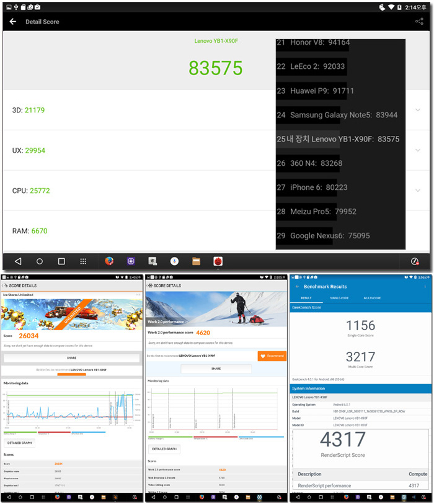434x504 pixels.
Task: Select total score 83575
Action: 215,68
